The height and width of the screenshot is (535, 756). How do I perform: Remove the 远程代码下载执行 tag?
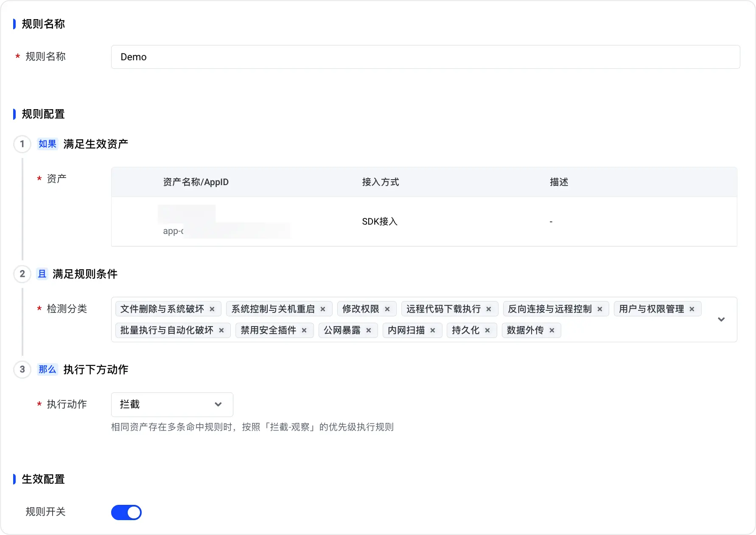coord(489,309)
